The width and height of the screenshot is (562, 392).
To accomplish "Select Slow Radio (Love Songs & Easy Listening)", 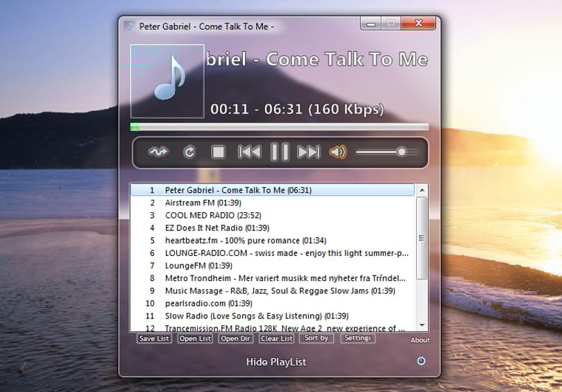I will pos(273,316).
